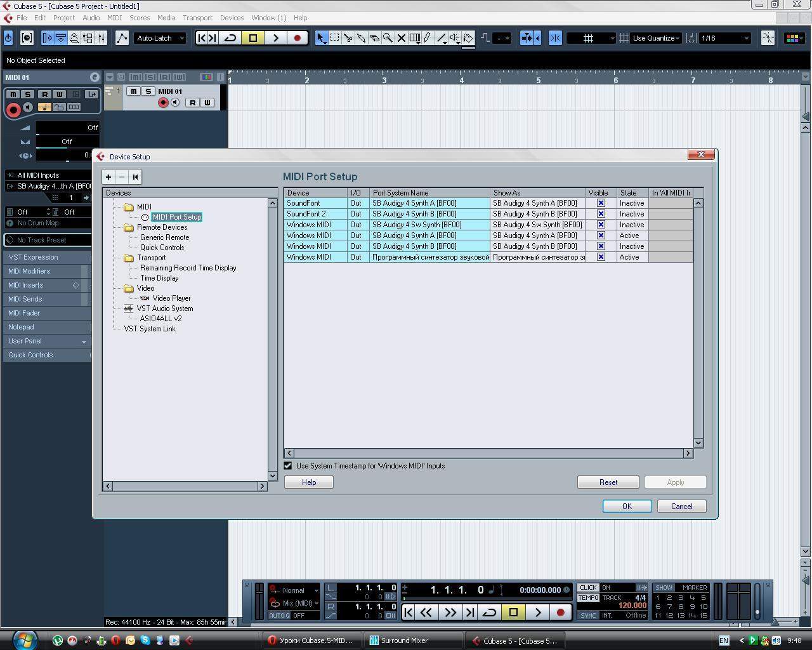The image size is (812, 650).
Task: Open the mixer from the toolbar icon
Action: [101, 38]
